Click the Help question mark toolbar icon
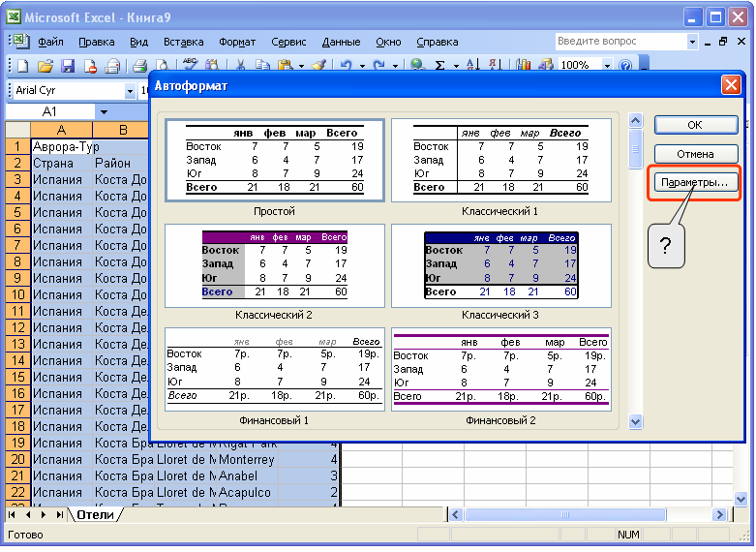 (x=625, y=65)
